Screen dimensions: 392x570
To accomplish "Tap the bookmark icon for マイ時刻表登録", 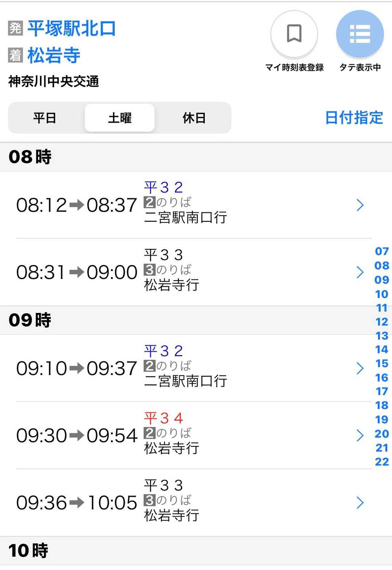I will (x=294, y=34).
